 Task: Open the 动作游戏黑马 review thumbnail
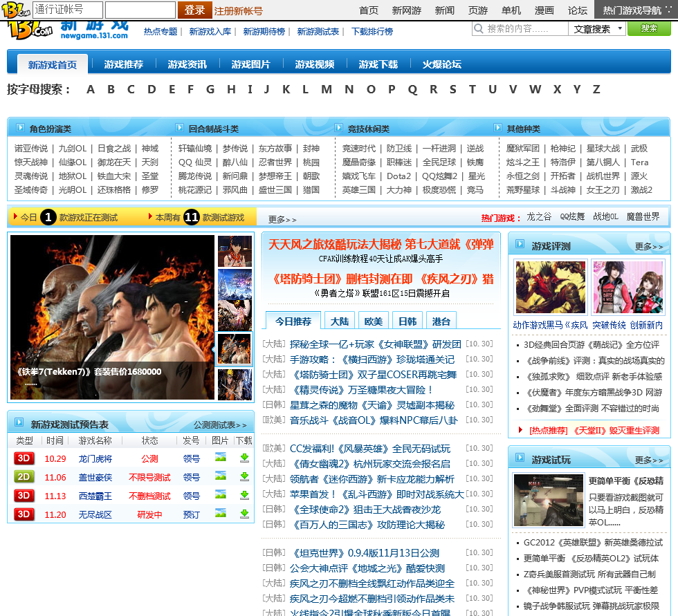pyautogui.click(x=551, y=288)
